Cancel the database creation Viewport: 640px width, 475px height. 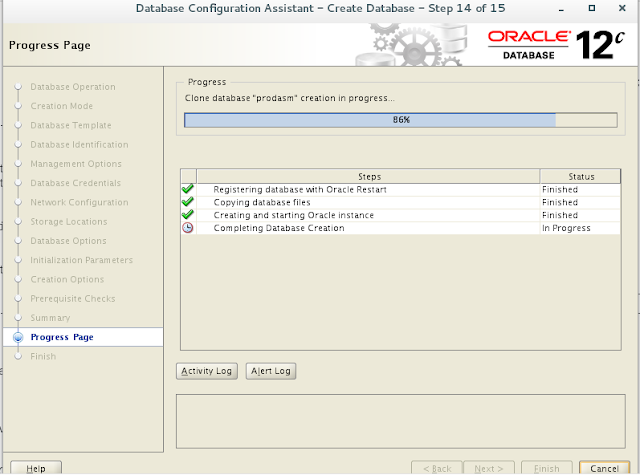click(x=604, y=468)
